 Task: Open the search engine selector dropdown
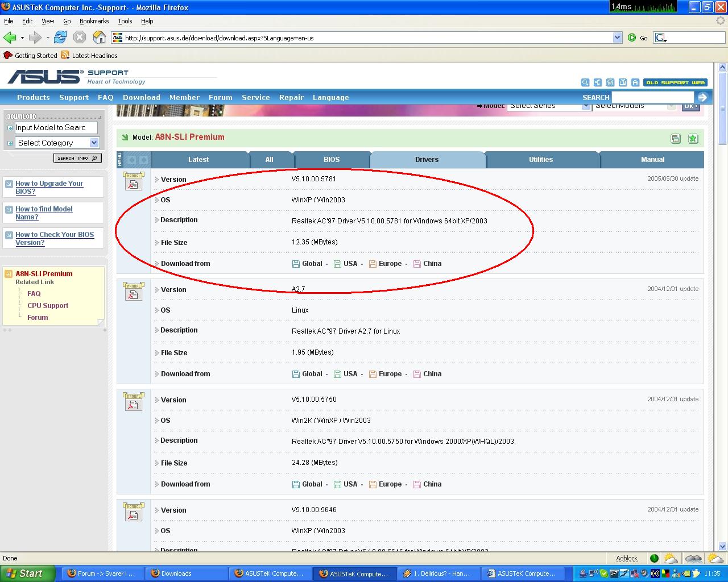point(660,38)
